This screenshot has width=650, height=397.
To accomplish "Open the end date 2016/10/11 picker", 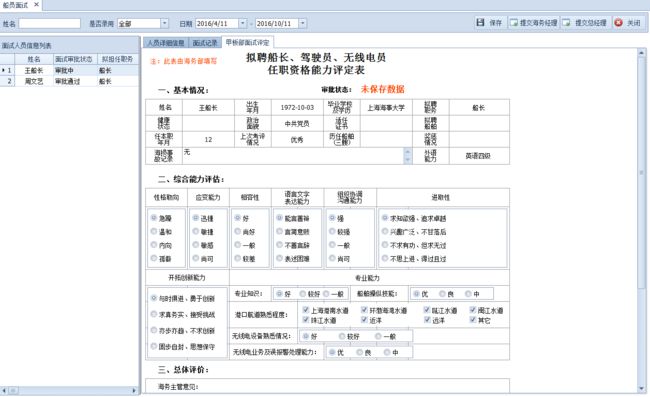I will pyautogui.click(x=303, y=24).
